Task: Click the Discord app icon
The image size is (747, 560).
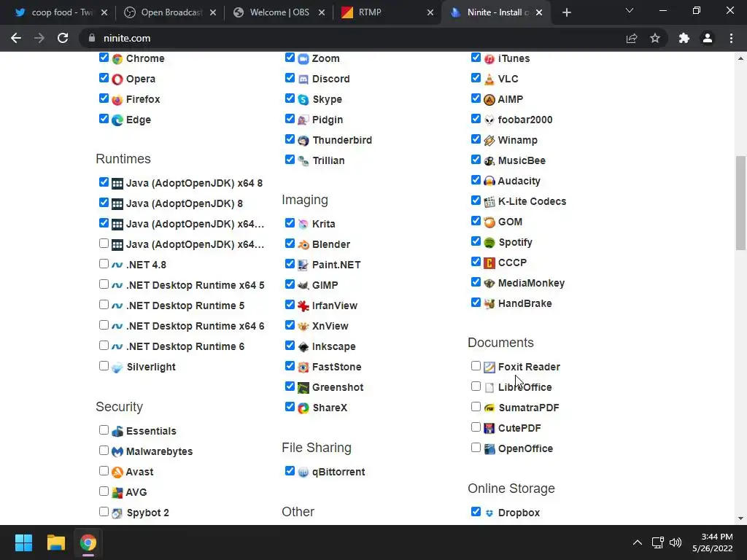Action: click(x=303, y=79)
